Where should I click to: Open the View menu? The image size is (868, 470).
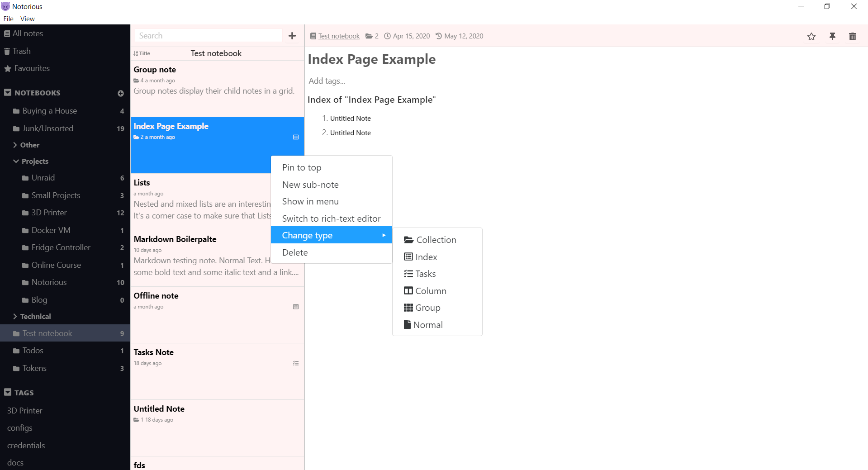pyautogui.click(x=27, y=19)
